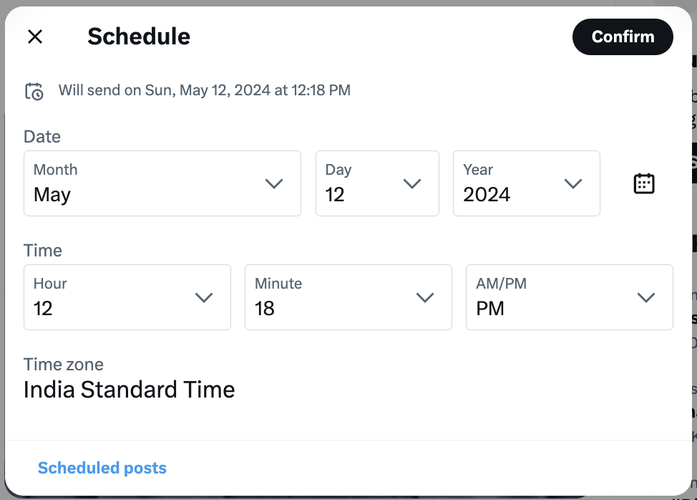The height and width of the screenshot is (500, 697).
Task: Open the calendar date picker icon
Action: [644, 183]
